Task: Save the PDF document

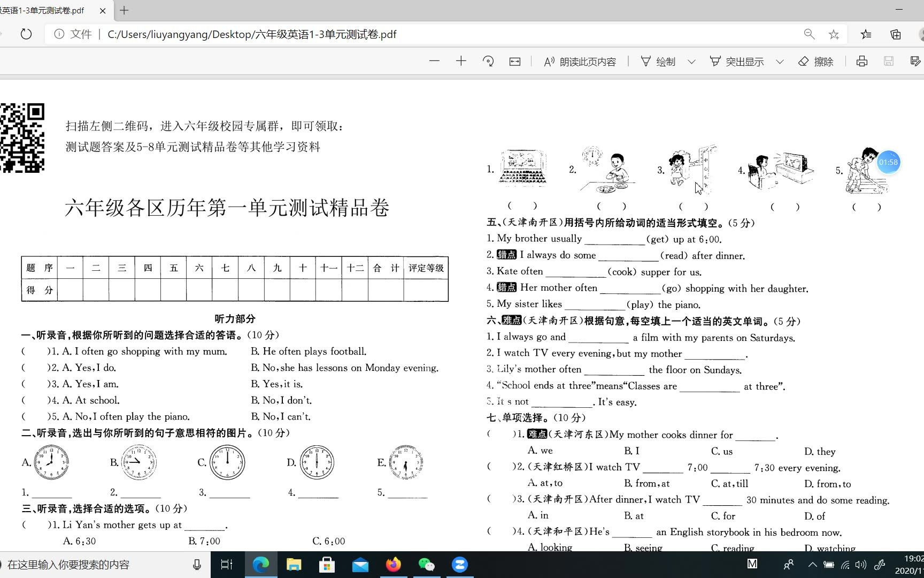Action: (889, 62)
